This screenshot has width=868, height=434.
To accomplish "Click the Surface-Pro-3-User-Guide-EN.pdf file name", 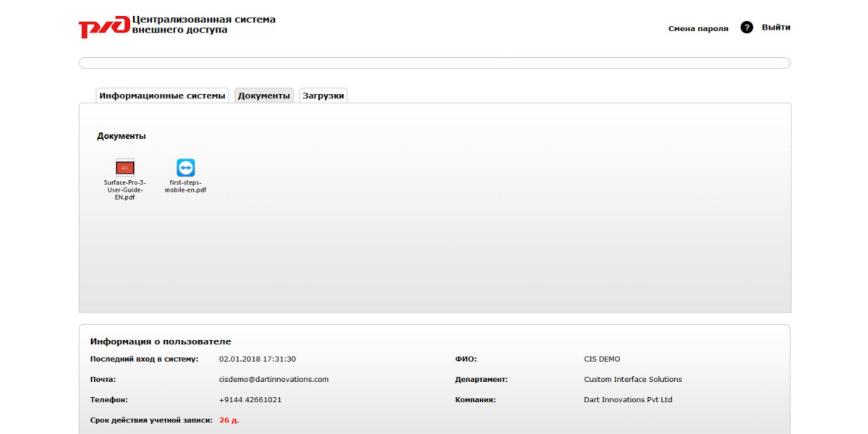I will [x=125, y=190].
